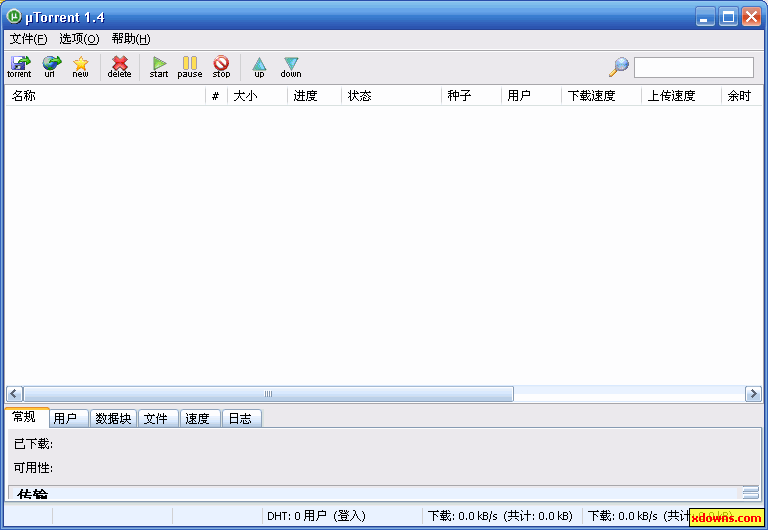Click the µTorrent title bar logo
768x530 pixels.
[x=14, y=17]
